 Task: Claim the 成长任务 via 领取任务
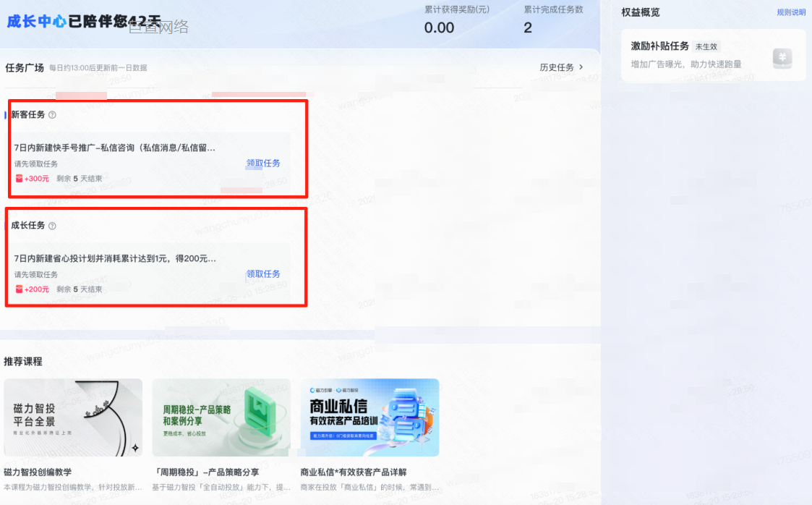[x=263, y=274]
